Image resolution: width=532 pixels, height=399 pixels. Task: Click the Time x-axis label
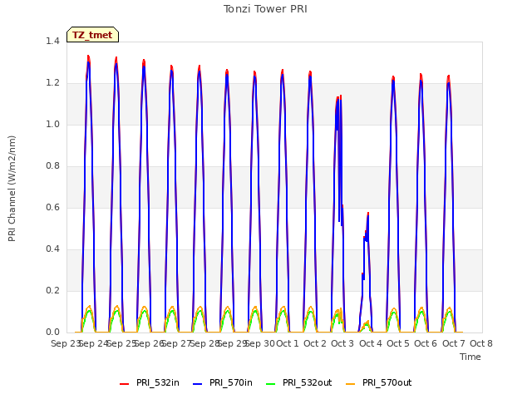tap(470, 357)
